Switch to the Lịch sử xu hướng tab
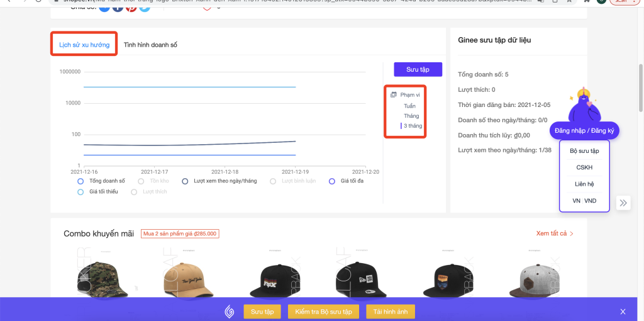The image size is (644, 321). tap(84, 45)
